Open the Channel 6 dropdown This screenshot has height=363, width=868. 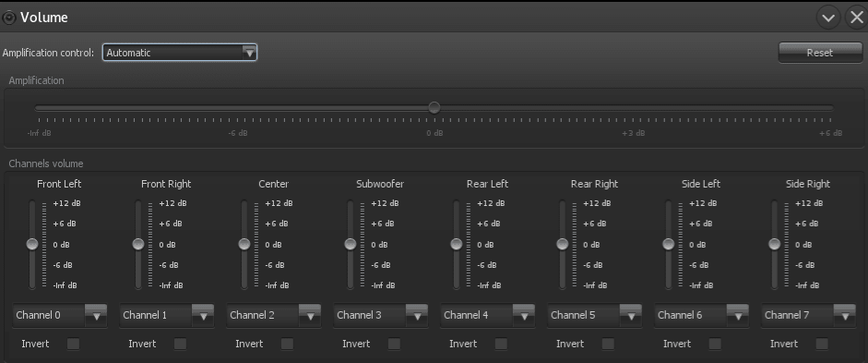point(701,315)
